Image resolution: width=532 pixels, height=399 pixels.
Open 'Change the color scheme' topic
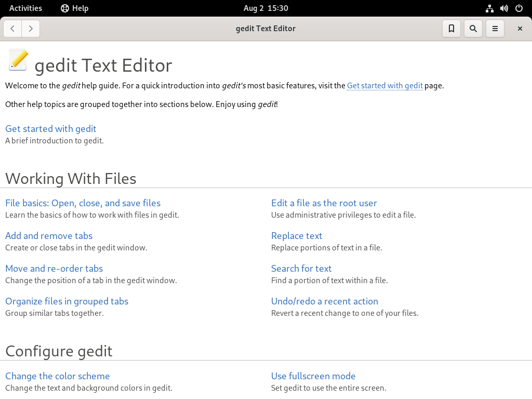coord(57,376)
